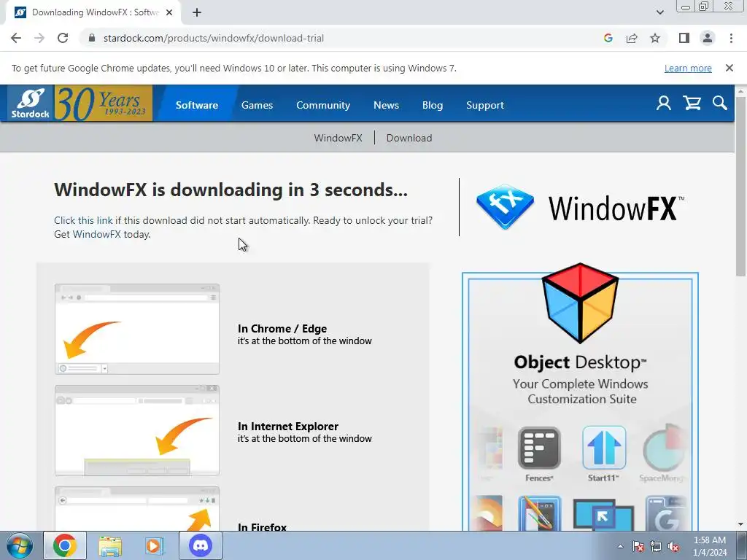This screenshot has width=747, height=560.
Task: Click the Chrome / Edge instruction thumbnail
Action: [137, 329]
